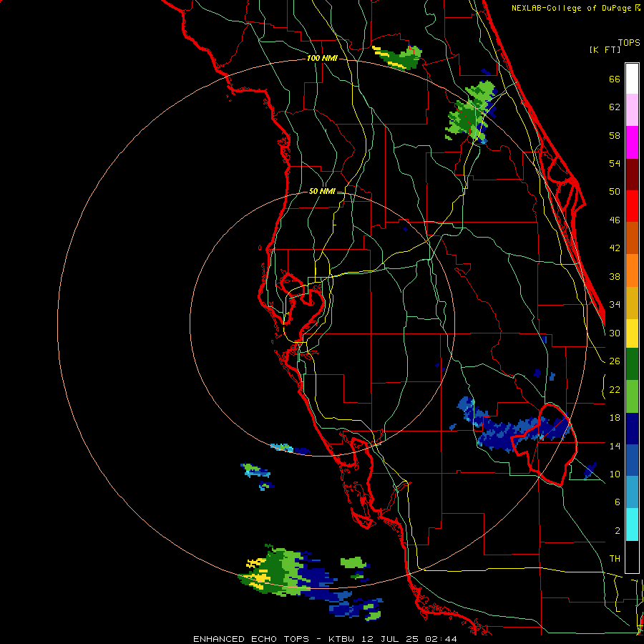Click the '66' legend value
Viewport: 644px width, 644px height.
[x=615, y=79]
